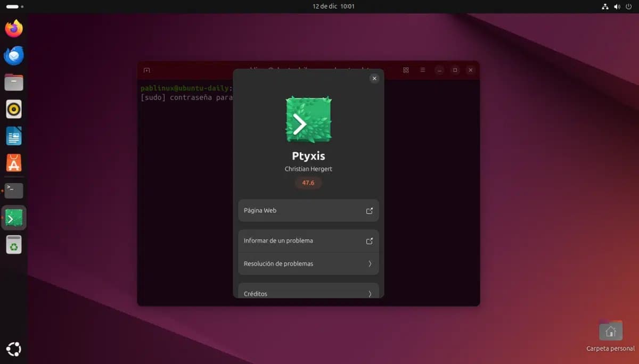Open LibreOffice Writer from the dock

(14, 136)
